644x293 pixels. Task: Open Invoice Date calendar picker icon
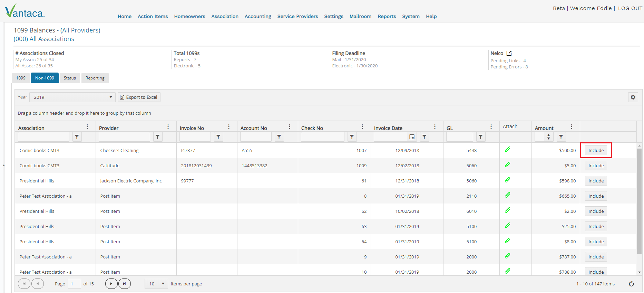click(x=412, y=137)
